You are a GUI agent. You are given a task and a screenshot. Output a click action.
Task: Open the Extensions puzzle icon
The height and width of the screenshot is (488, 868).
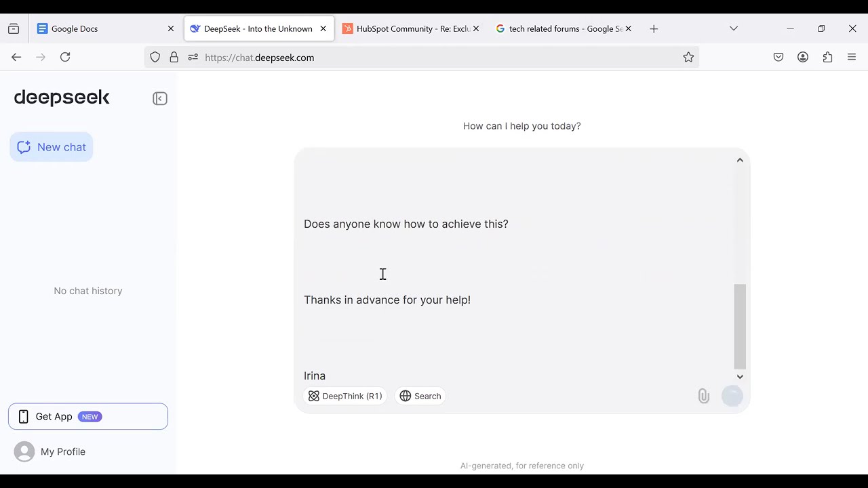827,58
